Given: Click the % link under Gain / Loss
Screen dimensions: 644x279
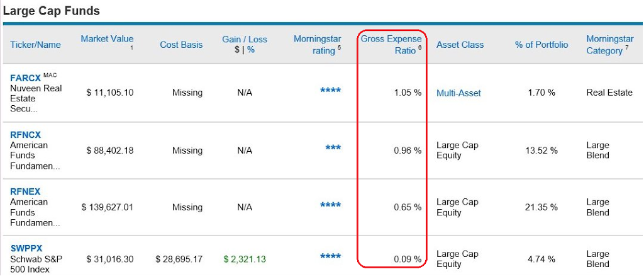Looking at the screenshot, I should (x=250, y=51).
